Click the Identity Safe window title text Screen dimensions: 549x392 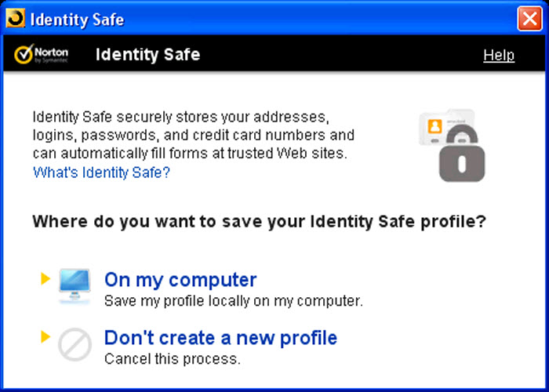click(x=77, y=20)
